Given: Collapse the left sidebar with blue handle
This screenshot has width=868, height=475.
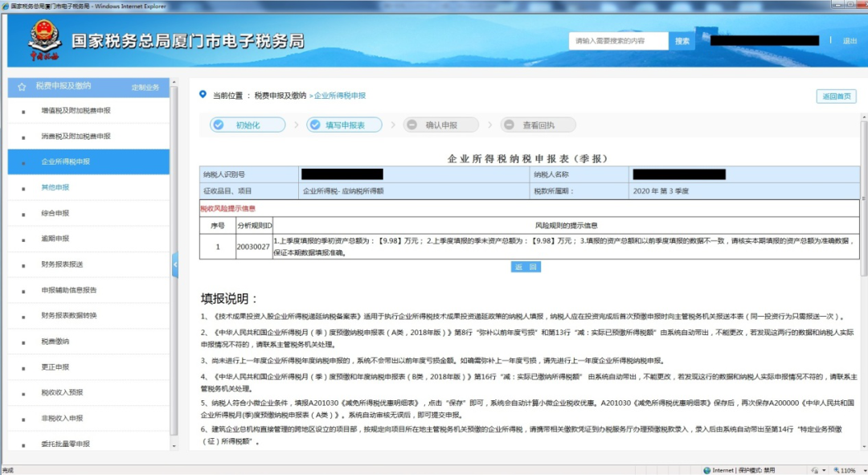Looking at the screenshot, I should click(175, 264).
